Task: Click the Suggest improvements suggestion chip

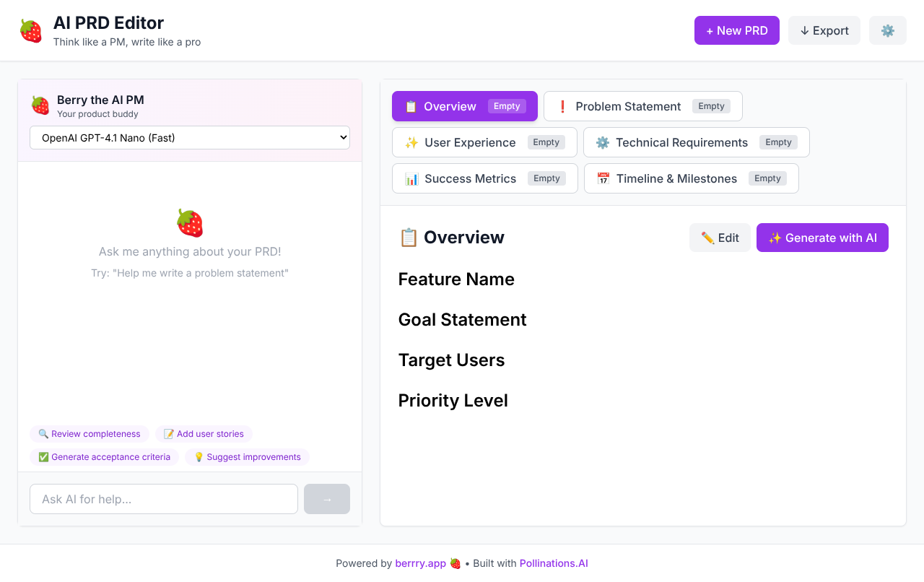Action: pyautogui.click(x=246, y=456)
